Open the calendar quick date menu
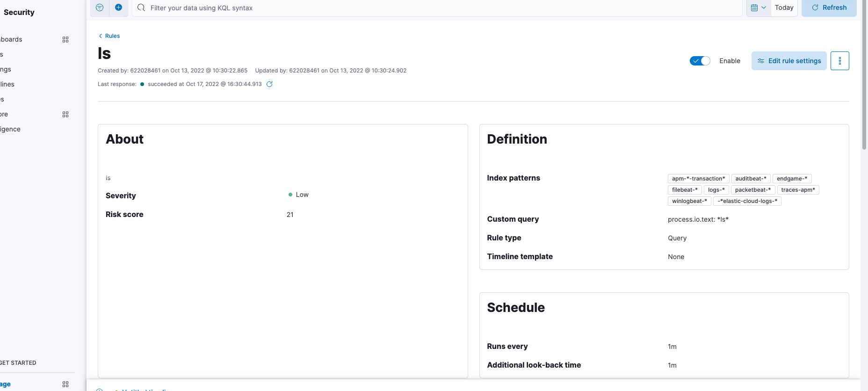This screenshot has width=868, height=391. [x=758, y=7]
